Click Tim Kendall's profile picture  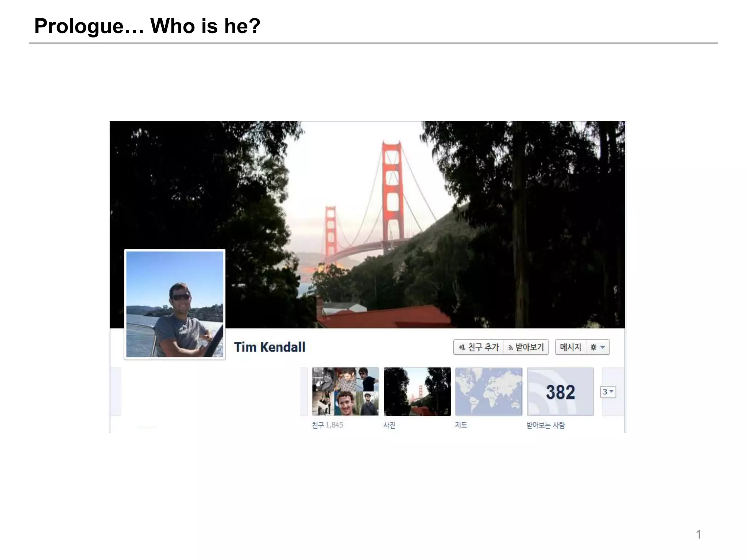175,304
